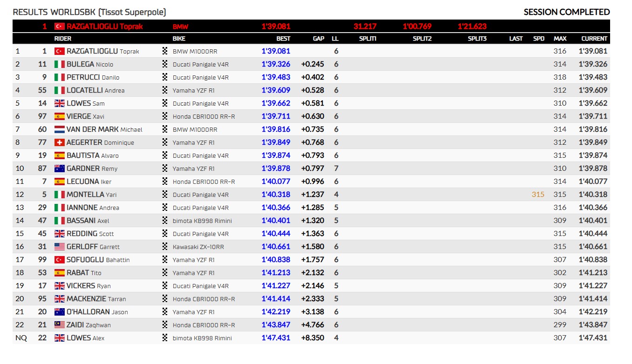The height and width of the screenshot is (364, 632).
Task: Click Australian flag beside O'HALLORAN Jason
Action: point(59,312)
